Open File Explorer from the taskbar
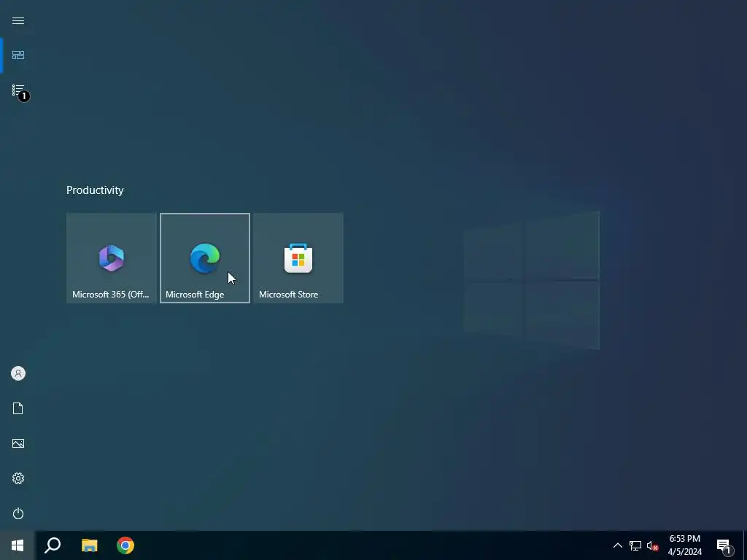 [x=89, y=545]
